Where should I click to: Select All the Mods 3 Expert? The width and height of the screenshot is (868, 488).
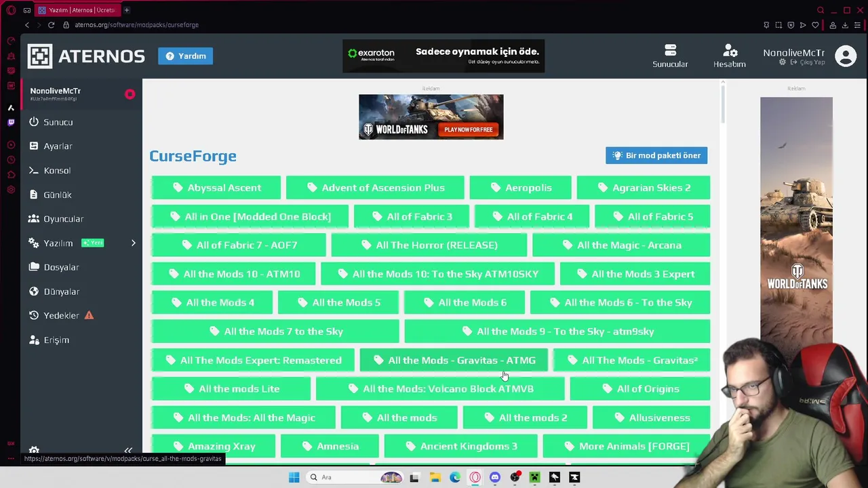pos(635,274)
